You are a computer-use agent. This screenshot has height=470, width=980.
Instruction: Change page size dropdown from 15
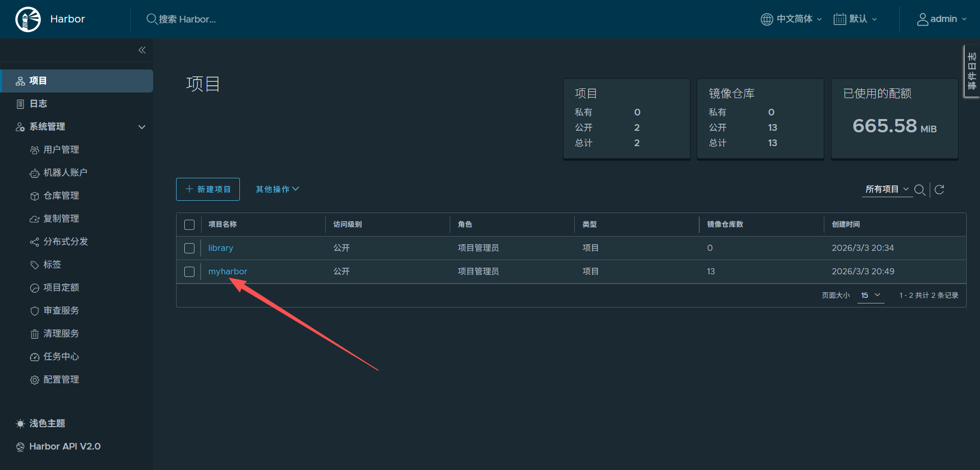click(870, 295)
